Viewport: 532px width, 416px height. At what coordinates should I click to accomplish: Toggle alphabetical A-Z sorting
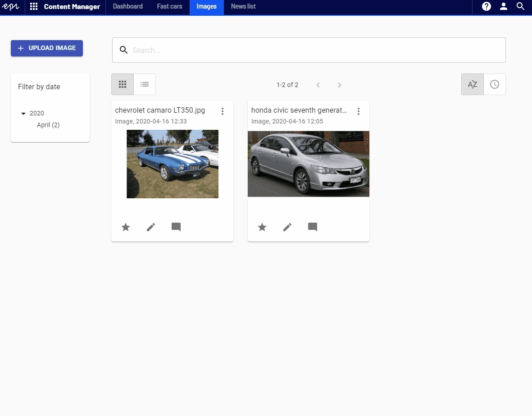(472, 84)
